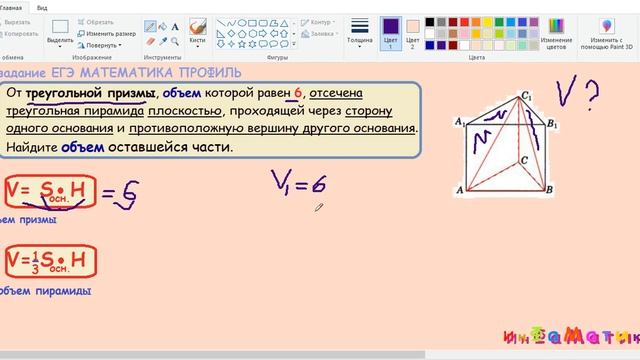
Task: Choose the Up arrow shape
Action: [284, 33]
